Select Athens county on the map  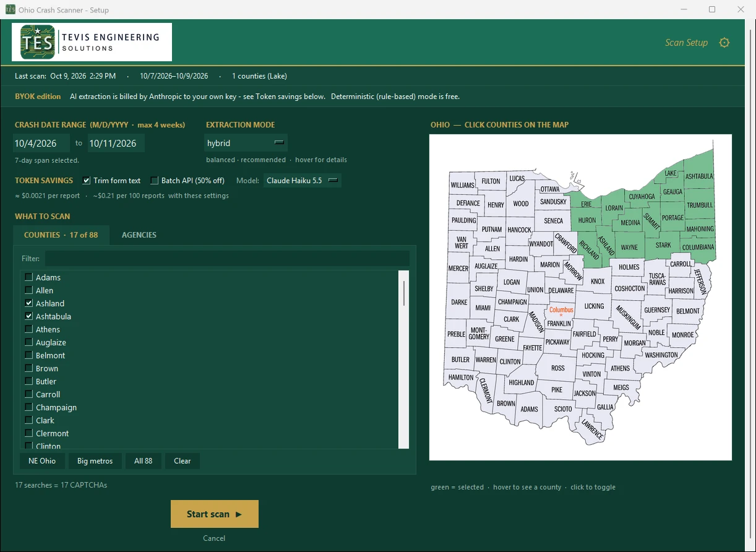point(620,368)
